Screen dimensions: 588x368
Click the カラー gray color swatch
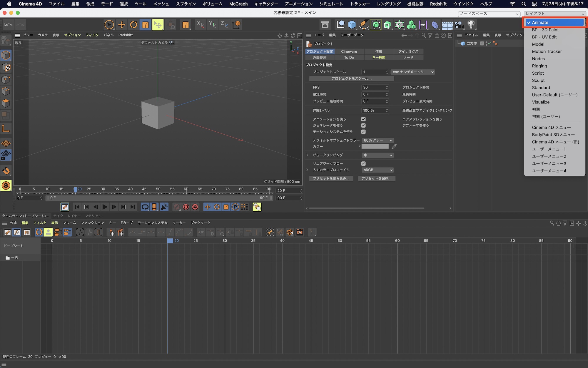[375, 146]
